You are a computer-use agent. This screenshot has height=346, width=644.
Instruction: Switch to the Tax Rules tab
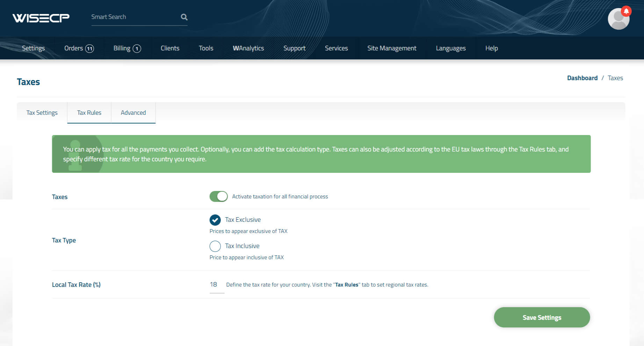click(89, 113)
